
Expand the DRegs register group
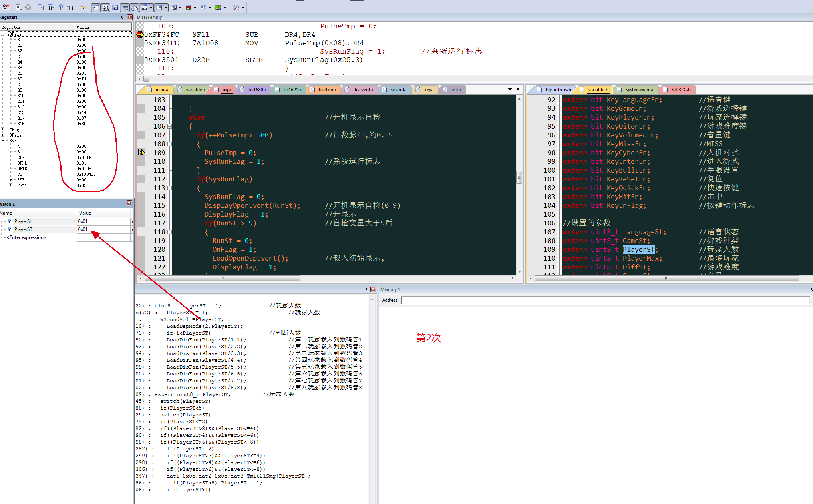pyautogui.click(x=3, y=135)
